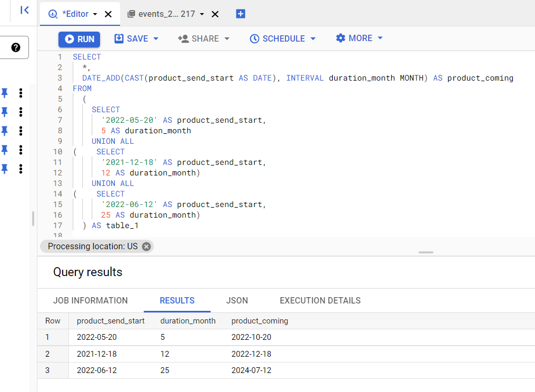Open second three-dot menu in sidebar
The height and width of the screenshot is (392, 535).
[21, 112]
